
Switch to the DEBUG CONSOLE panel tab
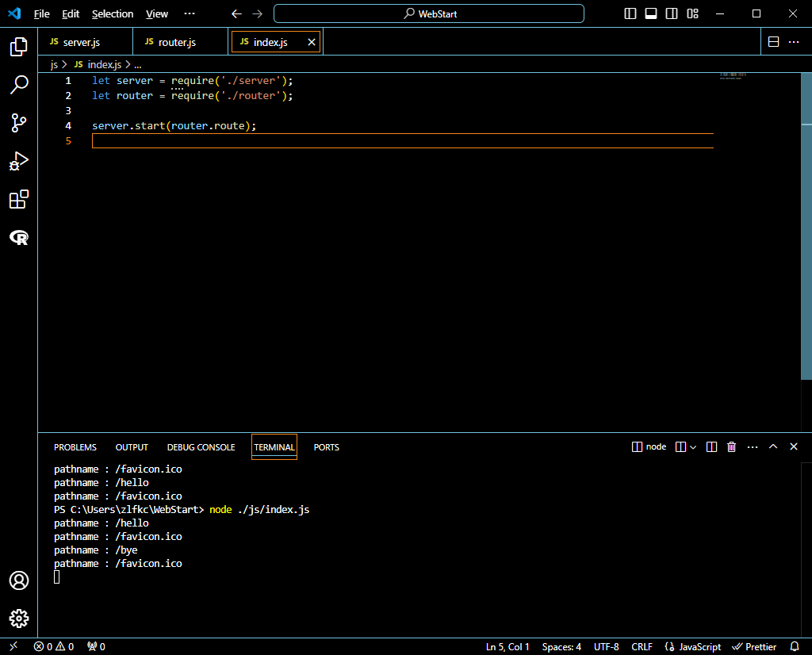pyautogui.click(x=201, y=447)
